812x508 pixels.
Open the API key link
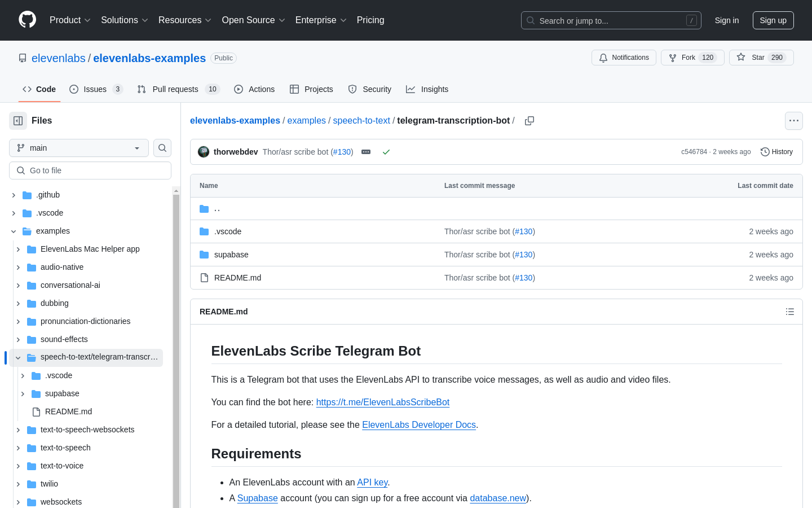pos(372,482)
